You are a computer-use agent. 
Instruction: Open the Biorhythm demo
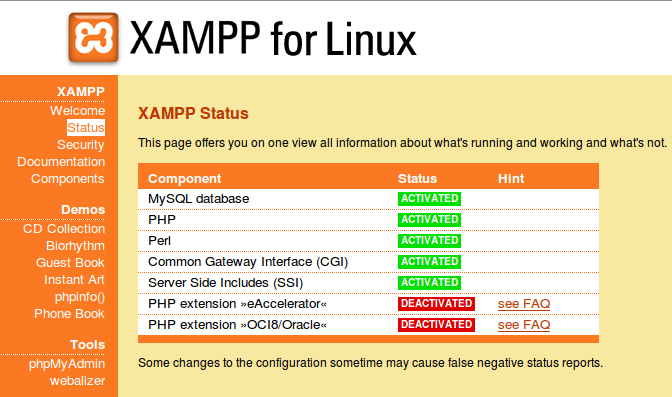pyautogui.click(x=75, y=246)
